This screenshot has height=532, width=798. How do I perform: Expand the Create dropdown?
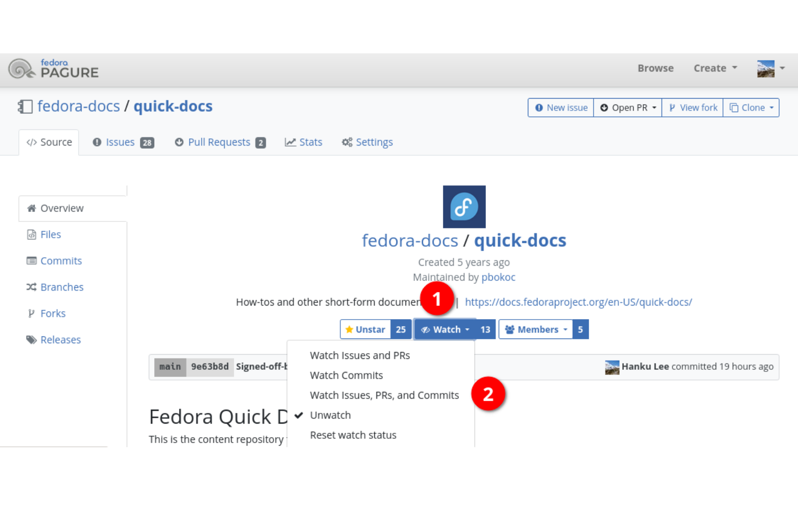pyautogui.click(x=714, y=68)
